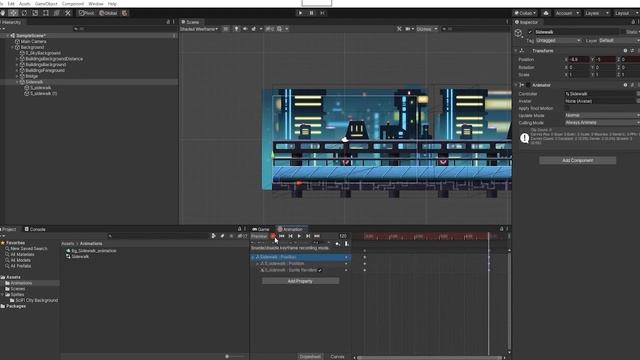
Task: Open the Assets menu
Action: coord(24,4)
